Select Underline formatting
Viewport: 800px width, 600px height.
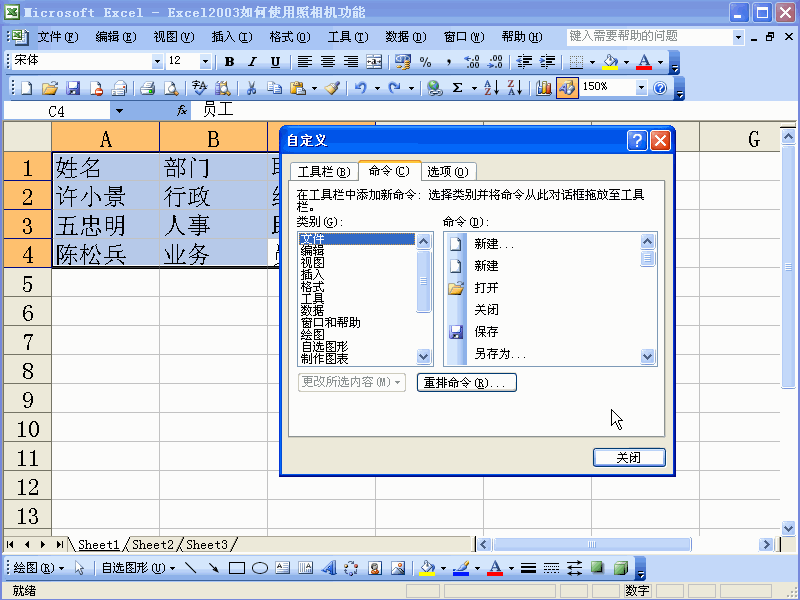[275, 61]
